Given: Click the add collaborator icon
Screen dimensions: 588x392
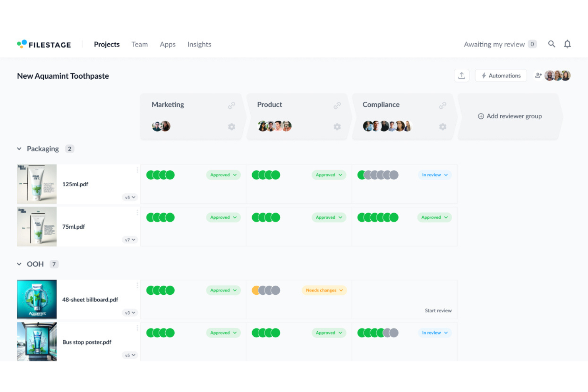Looking at the screenshot, I should [x=538, y=75].
